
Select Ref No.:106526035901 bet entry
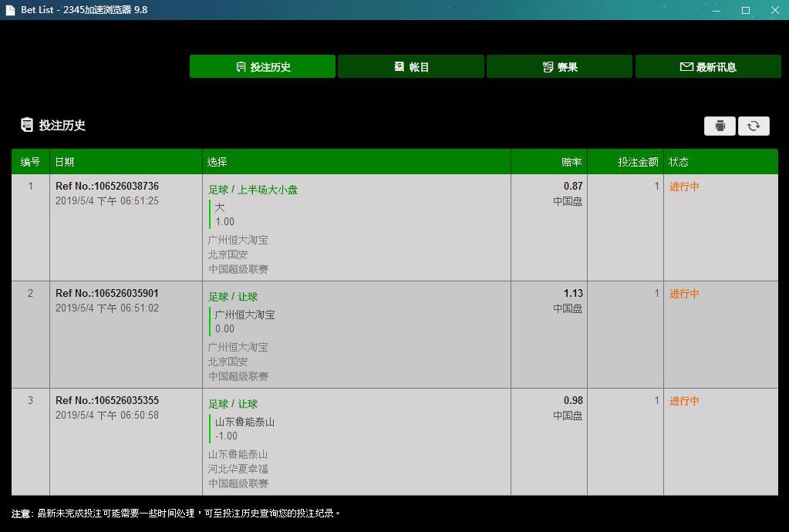click(x=107, y=294)
